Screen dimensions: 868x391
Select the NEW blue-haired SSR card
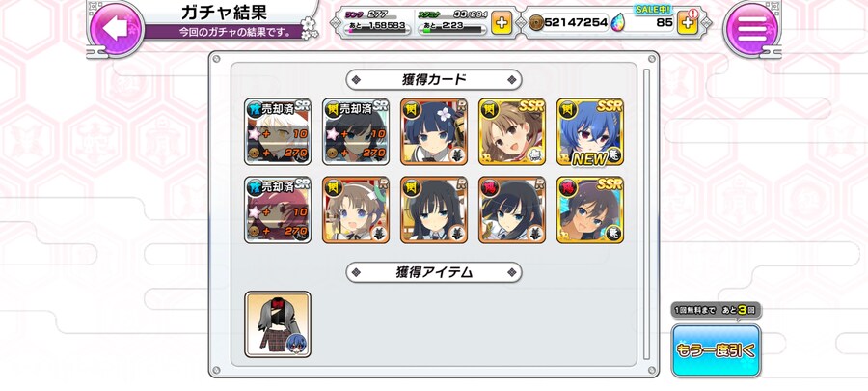click(x=590, y=132)
